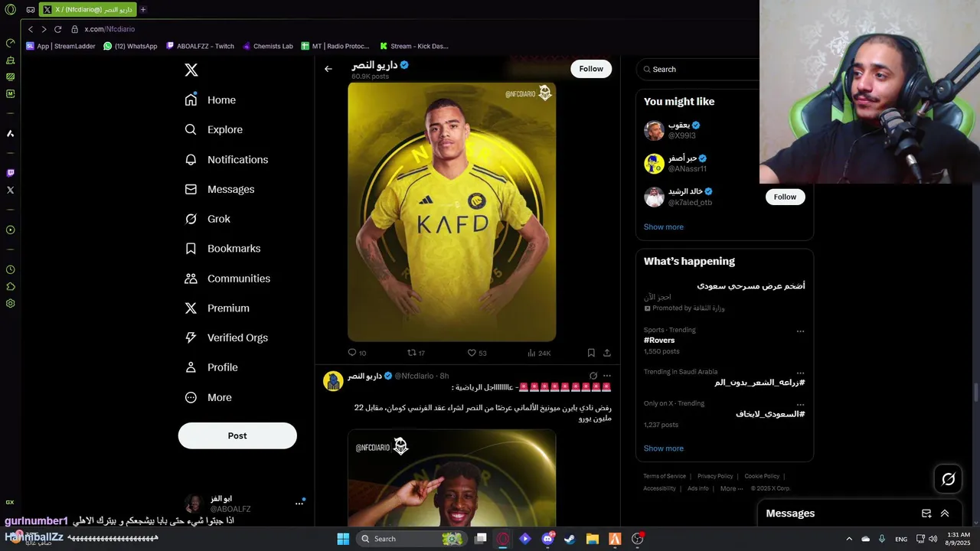Open the Opera GX menu logo
This screenshot has height=551, width=980.
(11, 10)
